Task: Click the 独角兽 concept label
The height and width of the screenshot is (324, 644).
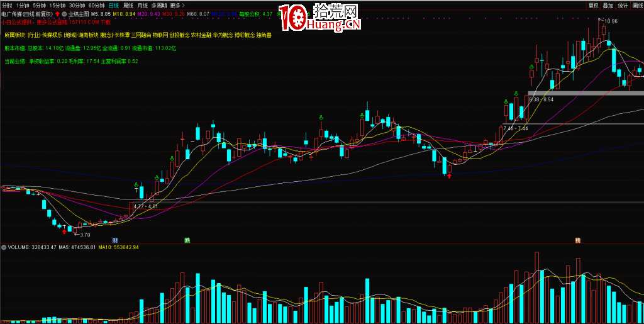Action: [x=264, y=35]
